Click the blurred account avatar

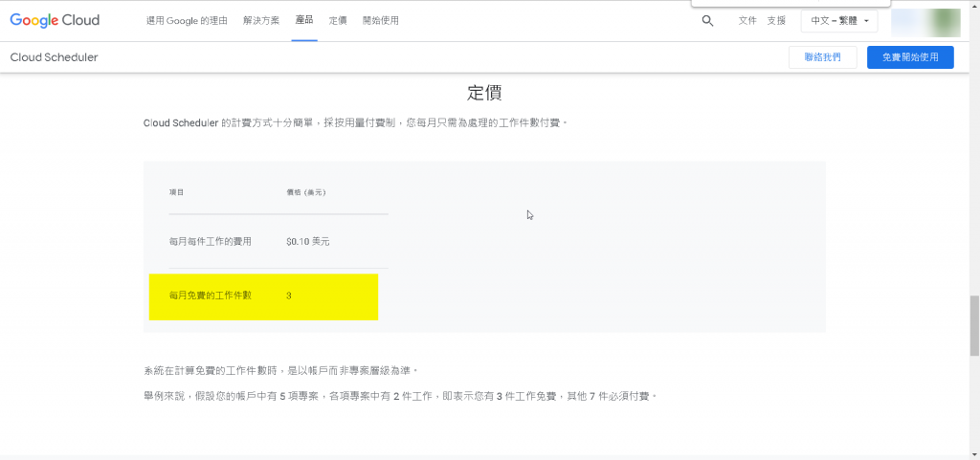(x=925, y=22)
